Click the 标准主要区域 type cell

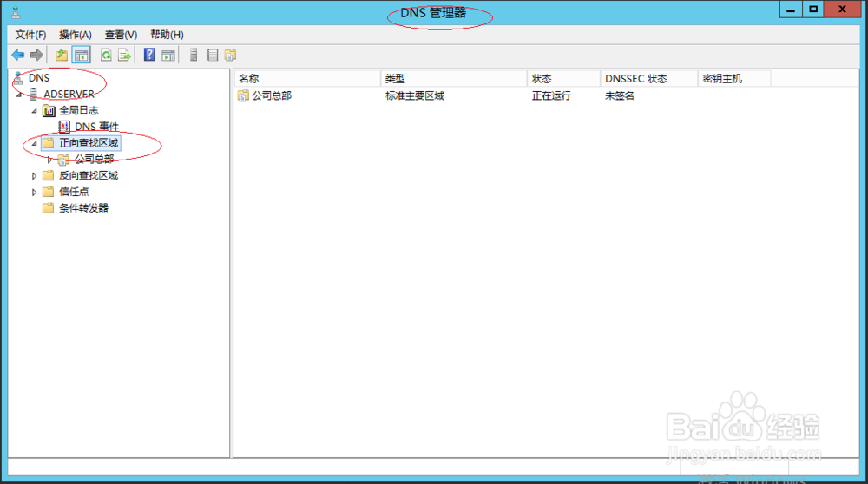click(x=415, y=95)
